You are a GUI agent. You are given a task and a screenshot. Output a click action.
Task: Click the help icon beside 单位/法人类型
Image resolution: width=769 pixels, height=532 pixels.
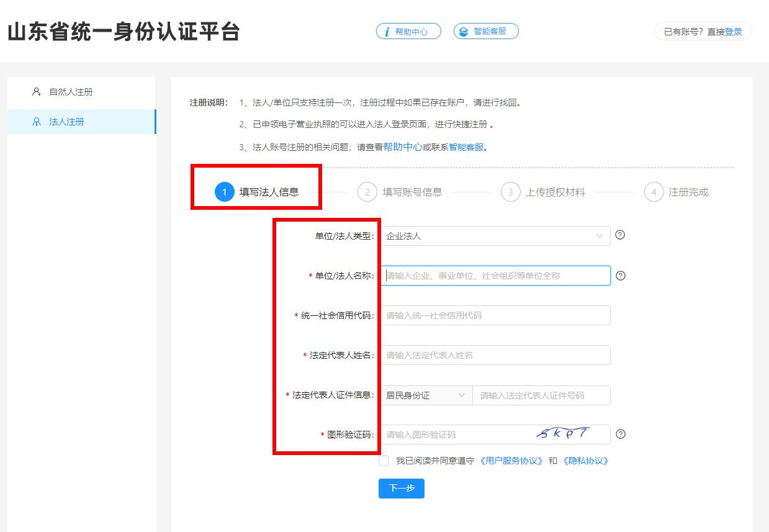(x=619, y=235)
